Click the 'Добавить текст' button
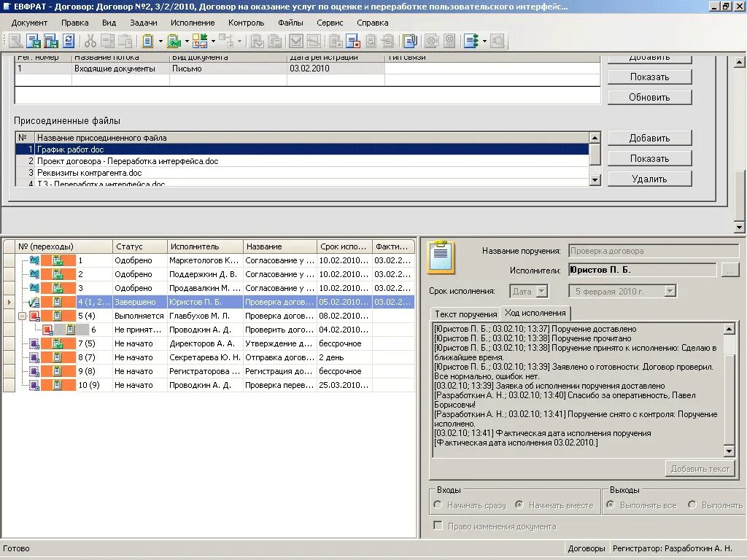Screen dimensions: 747x560 [700, 469]
